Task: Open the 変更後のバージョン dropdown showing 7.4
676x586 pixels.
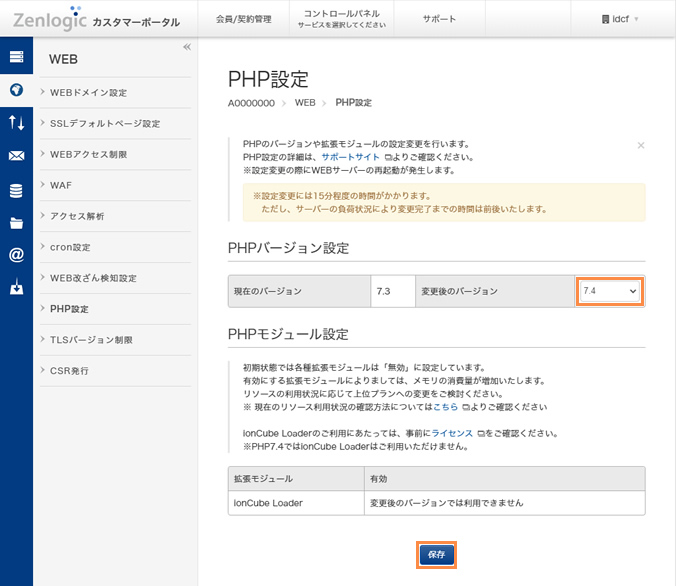Action: pyautogui.click(x=610, y=291)
